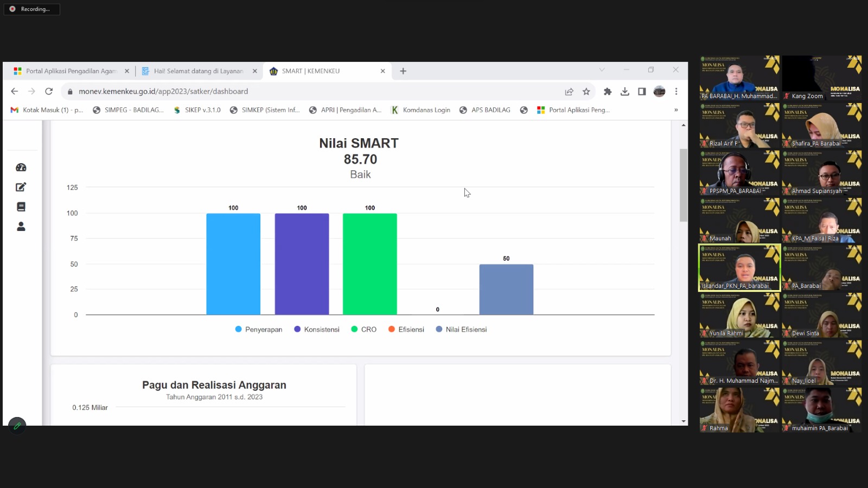Image resolution: width=868 pixels, height=488 pixels.
Task: Click the browser reload button
Action: click(49, 92)
